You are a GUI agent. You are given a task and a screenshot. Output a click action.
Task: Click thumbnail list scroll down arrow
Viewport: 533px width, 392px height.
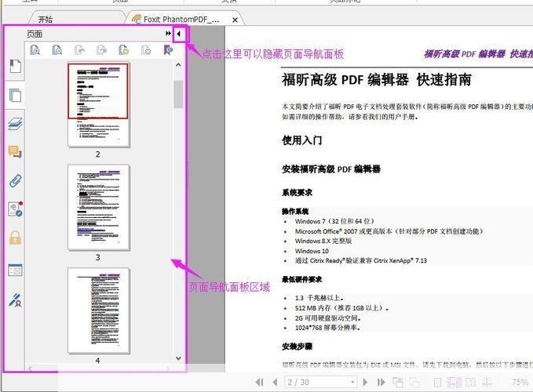[x=178, y=358]
